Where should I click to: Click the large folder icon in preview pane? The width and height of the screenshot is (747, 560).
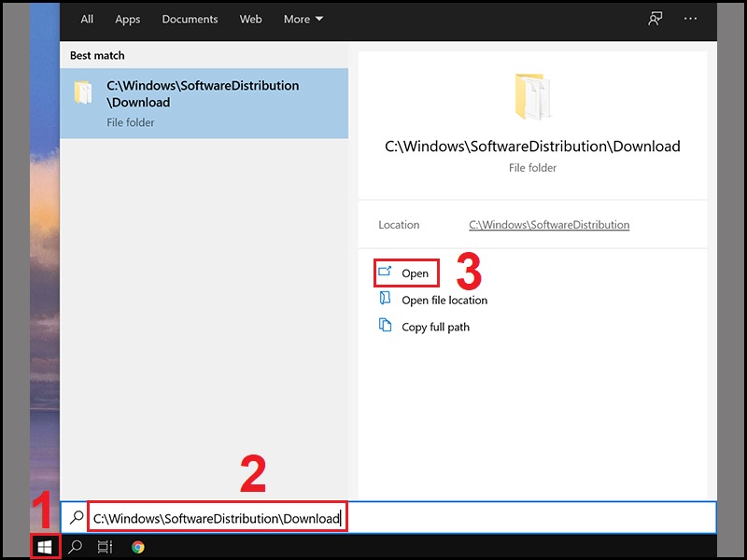(532, 96)
